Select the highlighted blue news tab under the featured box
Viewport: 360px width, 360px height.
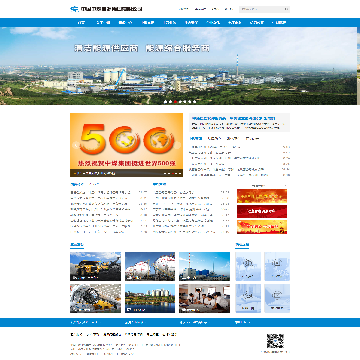click(196, 138)
